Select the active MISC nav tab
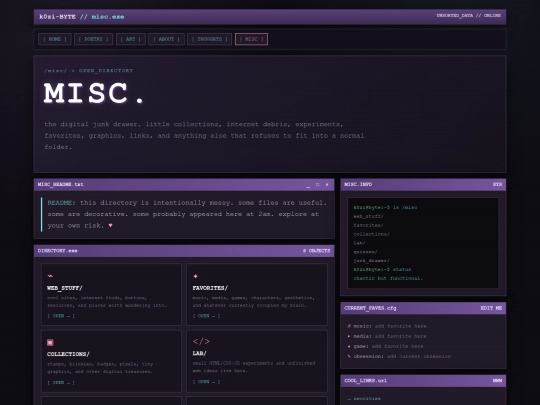This screenshot has width=540, height=405. click(251, 39)
